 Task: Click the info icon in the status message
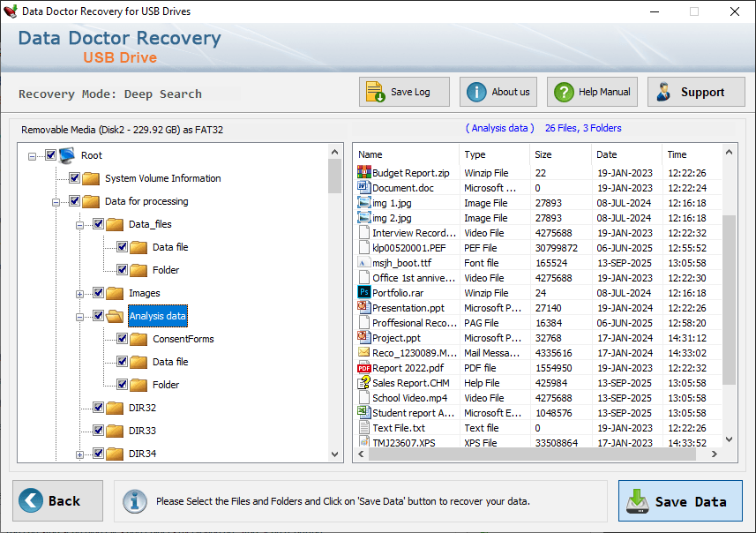(135, 501)
